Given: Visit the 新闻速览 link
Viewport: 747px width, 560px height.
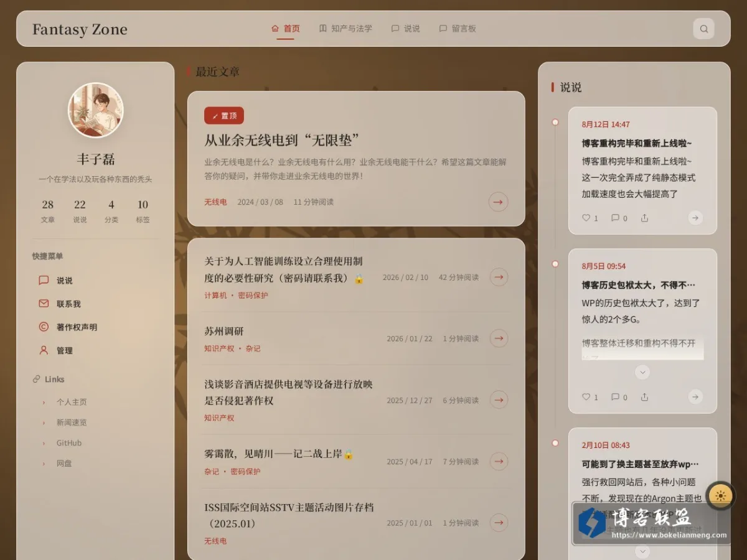Looking at the screenshot, I should tap(72, 422).
